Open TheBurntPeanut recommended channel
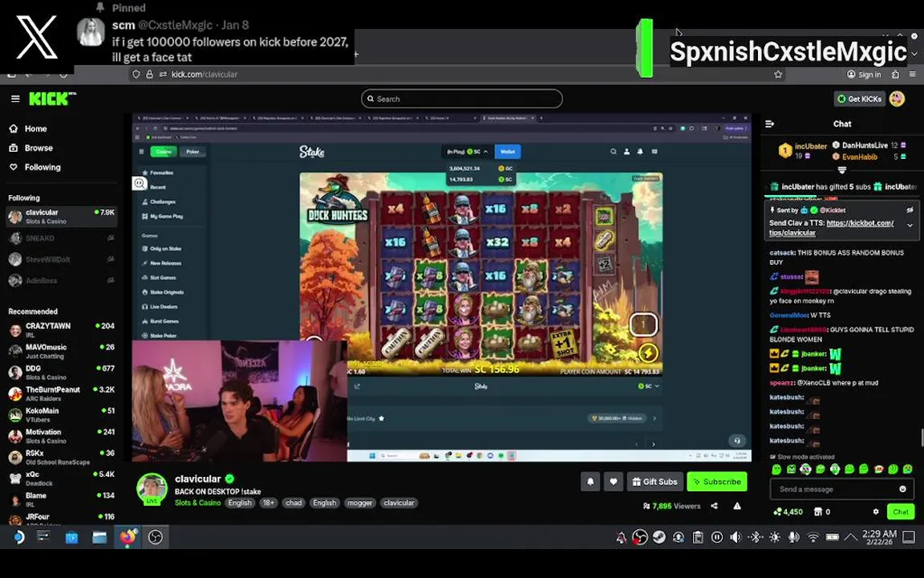 click(62, 393)
